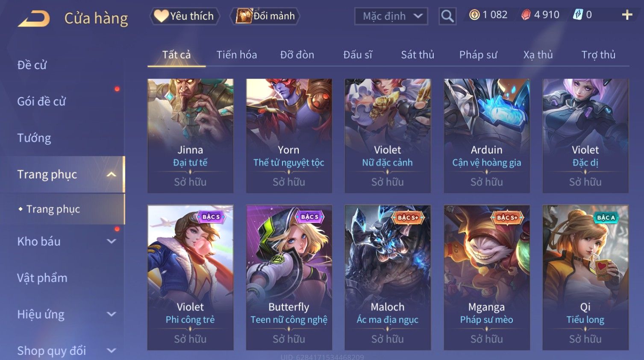The image size is (644, 360).
Task: Open Gói đề cử in sidebar
Action: tap(41, 101)
